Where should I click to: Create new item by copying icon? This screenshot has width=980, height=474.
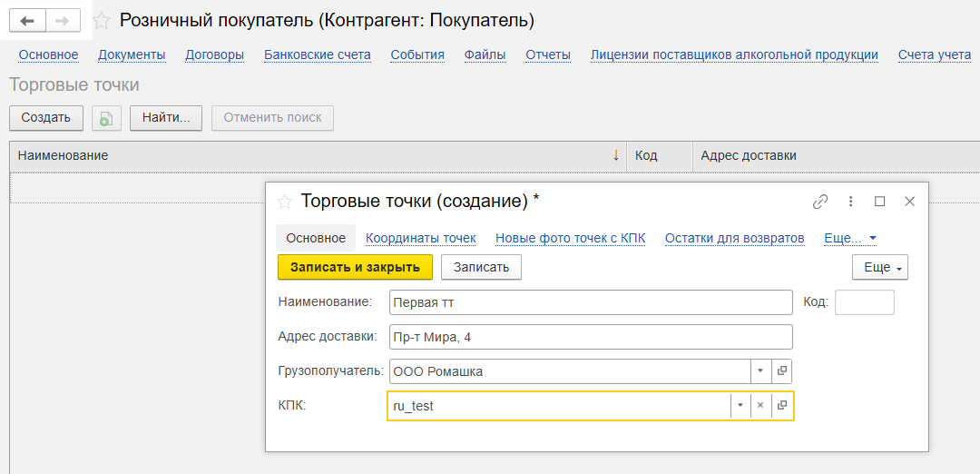click(106, 118)
